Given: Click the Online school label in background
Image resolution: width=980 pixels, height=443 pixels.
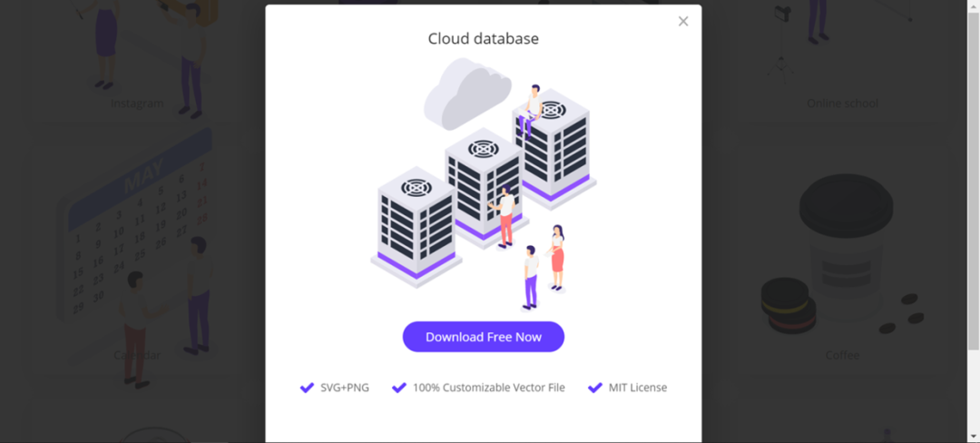Looking at the screenshot, I should click(x=842, y=103).
